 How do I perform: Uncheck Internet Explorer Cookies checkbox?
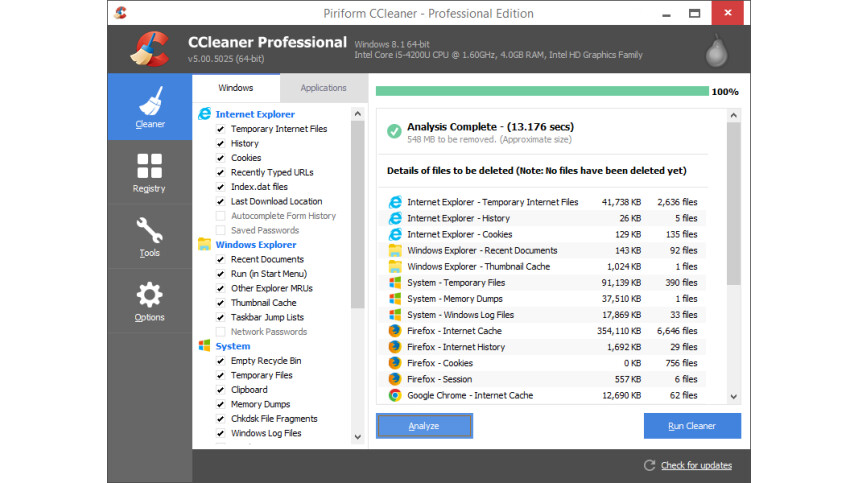pyautogui.click(x=221, y=158)
